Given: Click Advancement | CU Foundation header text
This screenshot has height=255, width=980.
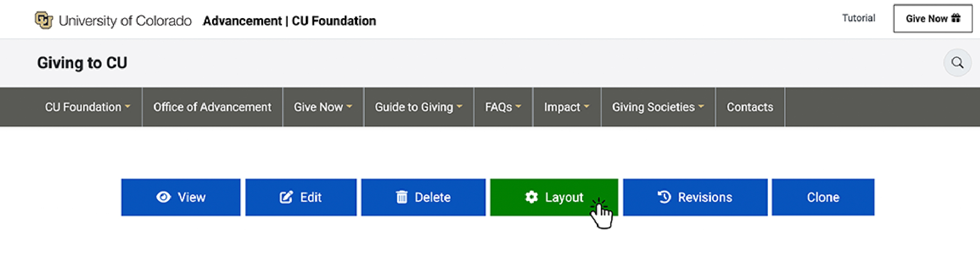Looking at the screenshot, I should pyautogui.click(x=289, y=21).
